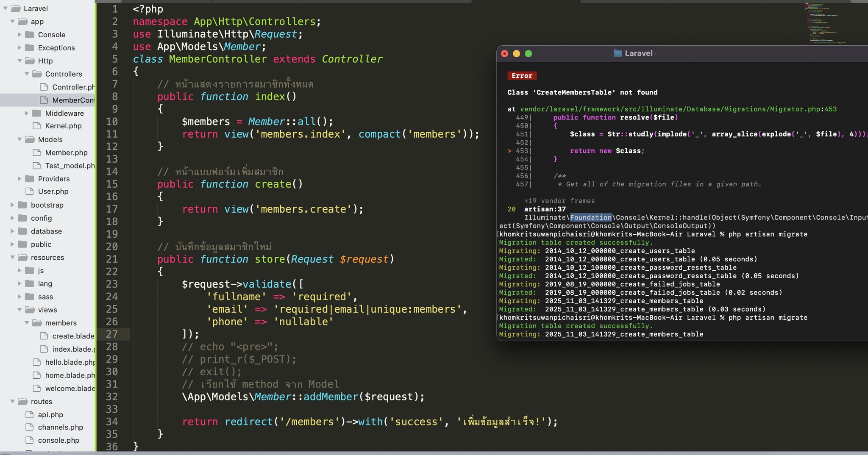Click the Kernel.php file icon

click(x=36, y=126)
